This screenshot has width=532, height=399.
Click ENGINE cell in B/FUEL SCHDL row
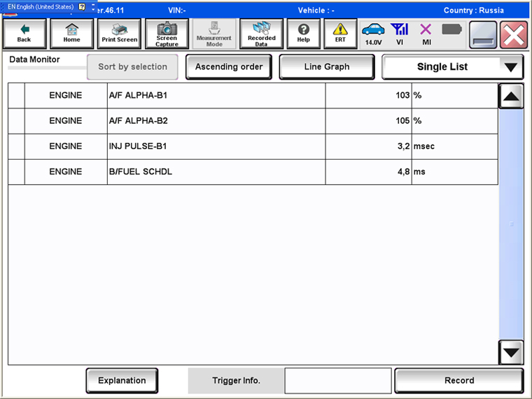66,172
